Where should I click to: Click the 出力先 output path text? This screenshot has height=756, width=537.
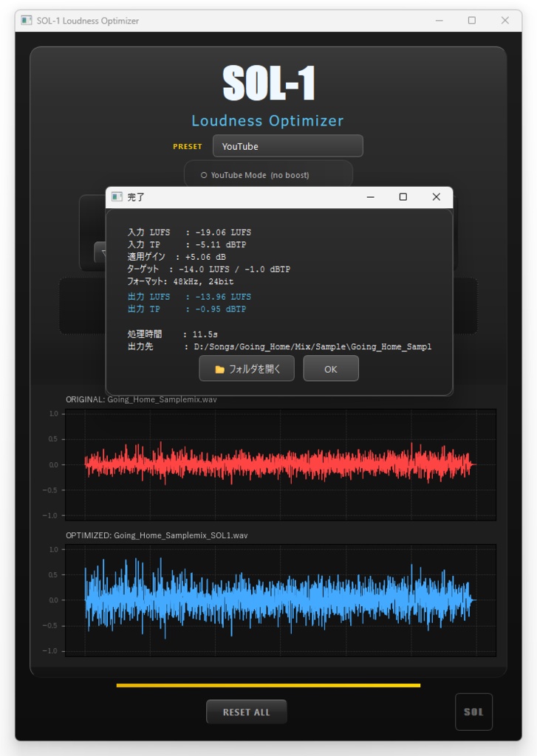coord(279,347)
